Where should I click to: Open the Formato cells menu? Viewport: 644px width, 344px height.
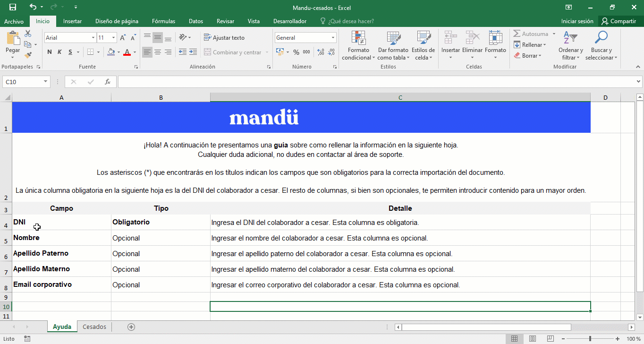(495, 46)
